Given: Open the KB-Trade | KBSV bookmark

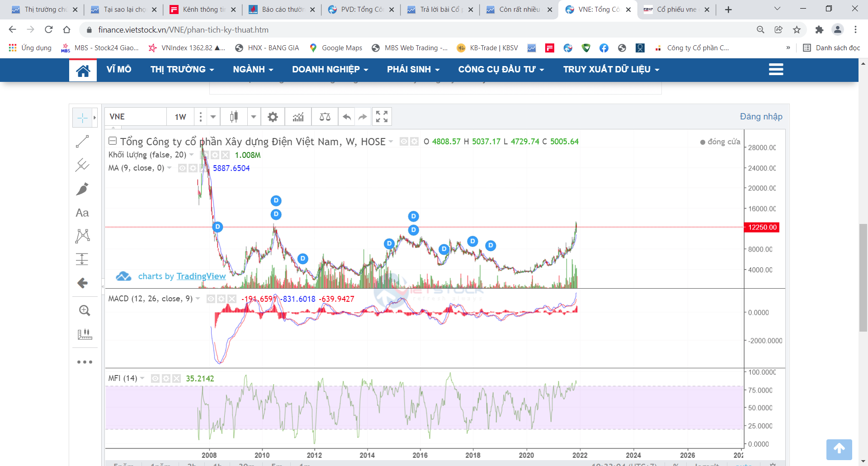Looking at the screenshot, I should 487,48.
